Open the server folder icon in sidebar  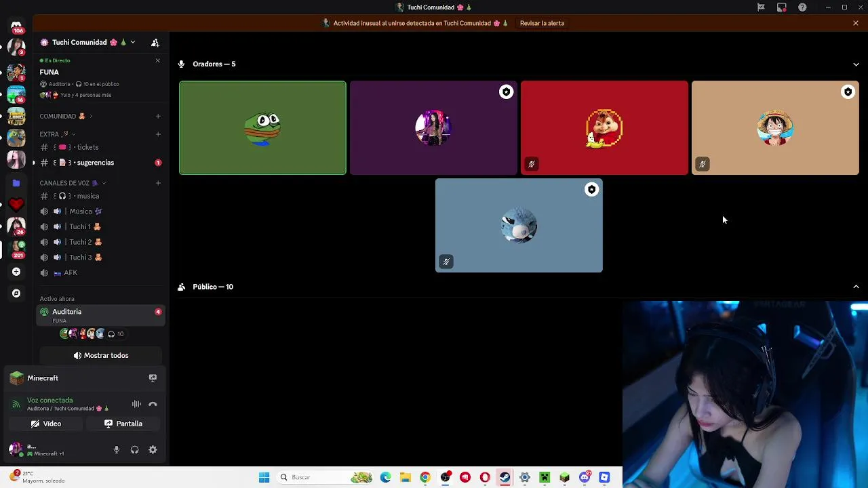16,183
